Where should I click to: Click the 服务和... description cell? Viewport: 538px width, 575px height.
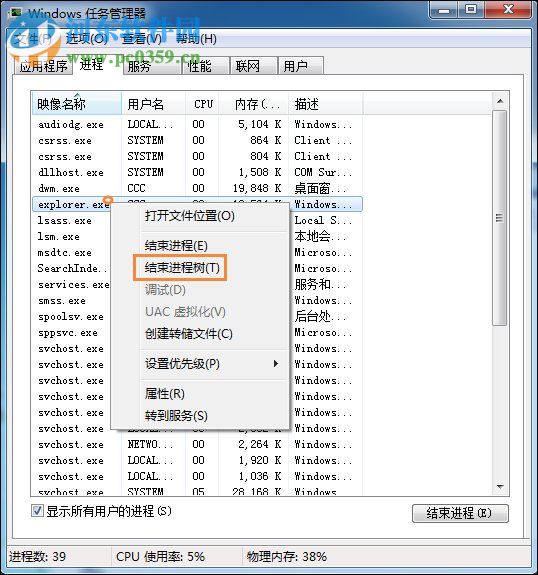coord(320,285)
